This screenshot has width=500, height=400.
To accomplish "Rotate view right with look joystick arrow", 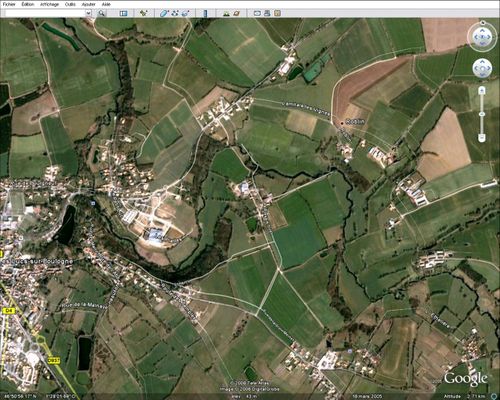I will [489, 37].
